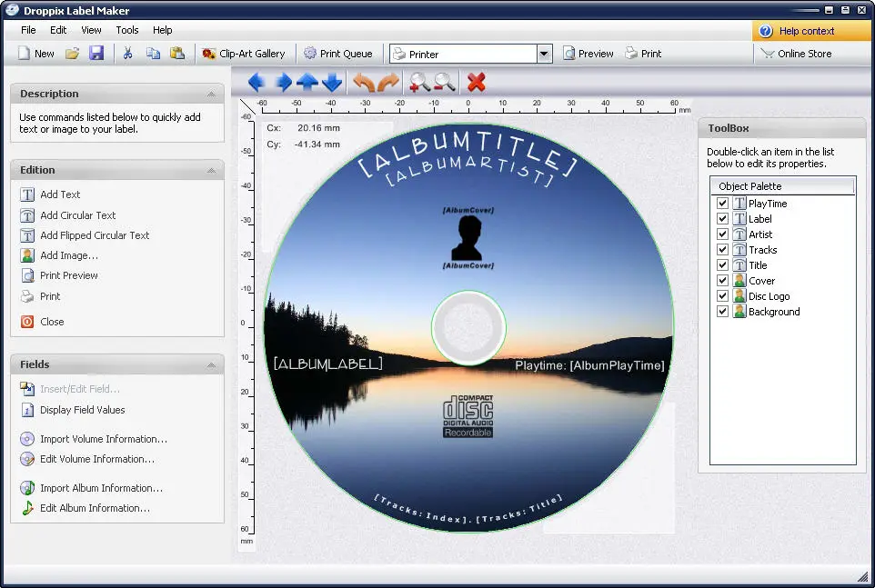Select the ALBUMLABEL text on the disc
The width and height of the screenshot is (875, 588).
click(327, 364)
